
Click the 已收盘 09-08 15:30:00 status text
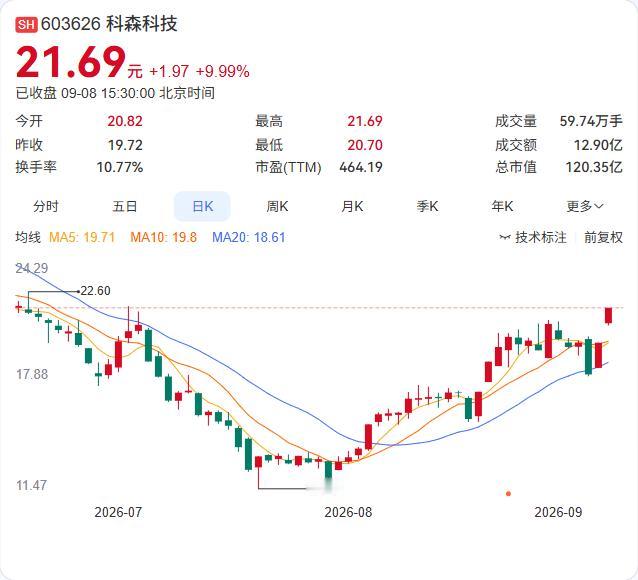coord(85,93)
